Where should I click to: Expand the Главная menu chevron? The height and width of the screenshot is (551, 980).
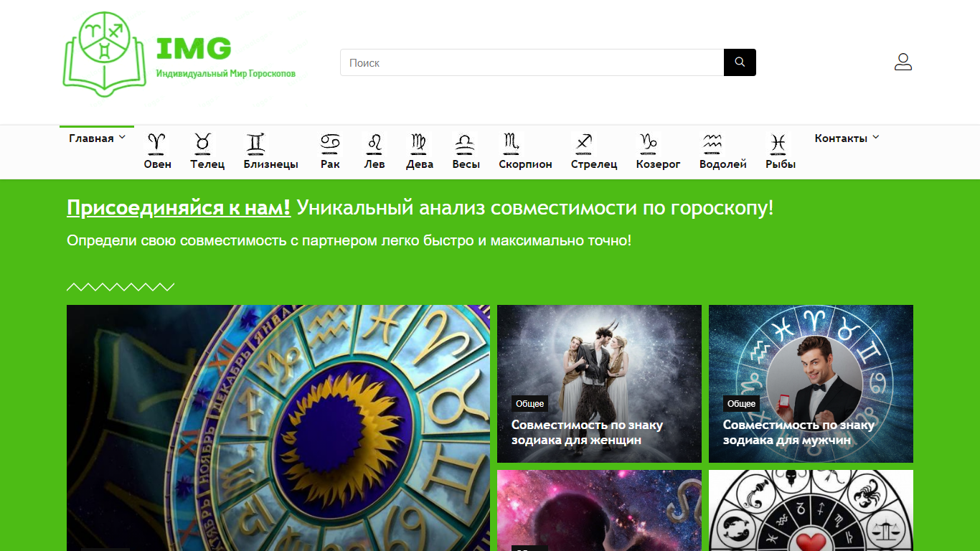122,138
